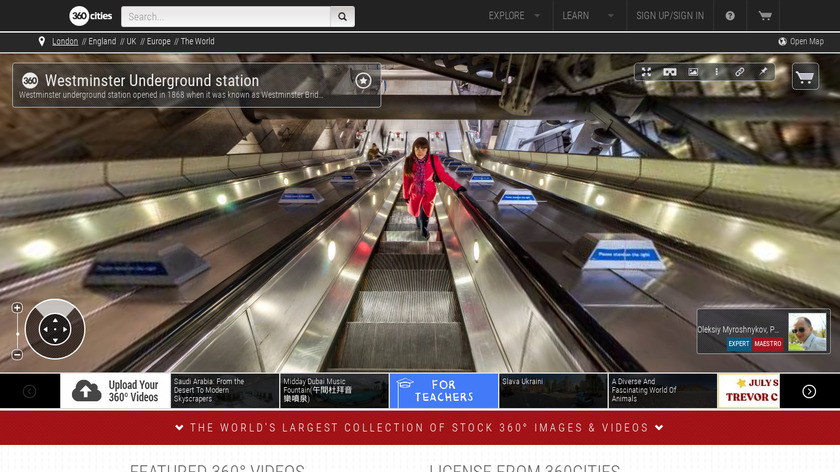This screenshot has width=840, height=472.
Task: Open the Explore dropdown menu
Action: [514, 16]
